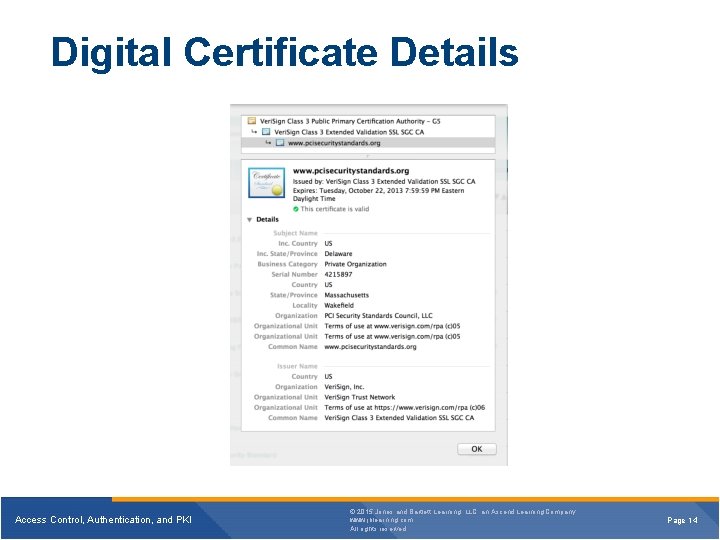Click the green valid checkmark icon

[x=296, y=209]
